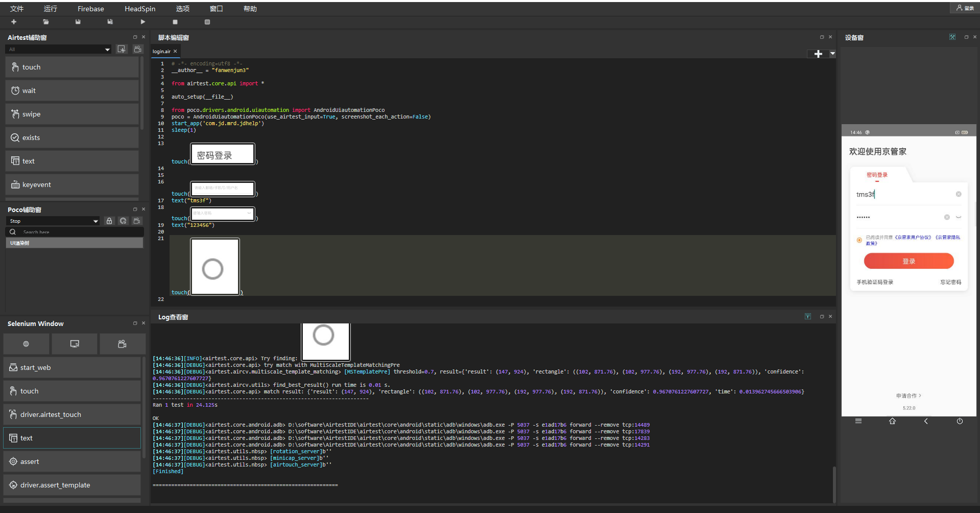View the report icon in the toolbar
This screenshot has width=980, height=513.
pyautogui.click(x=207, y=22)
